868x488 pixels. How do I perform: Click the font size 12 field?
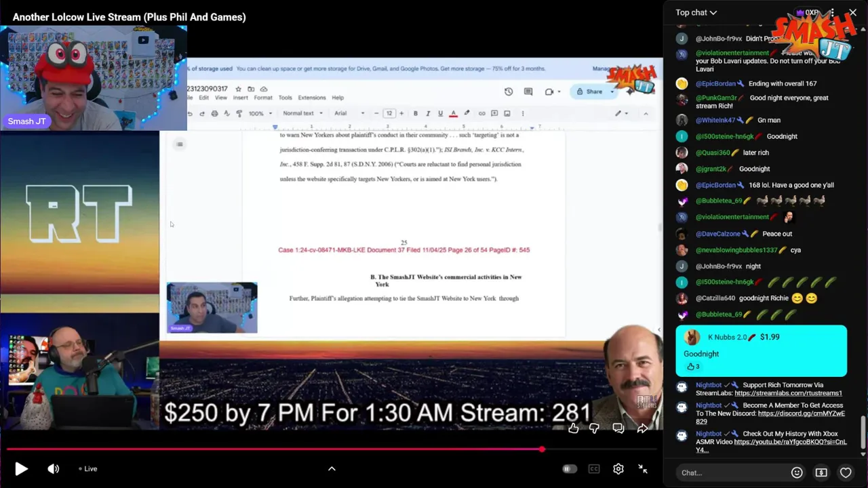(x=389, y=113)
